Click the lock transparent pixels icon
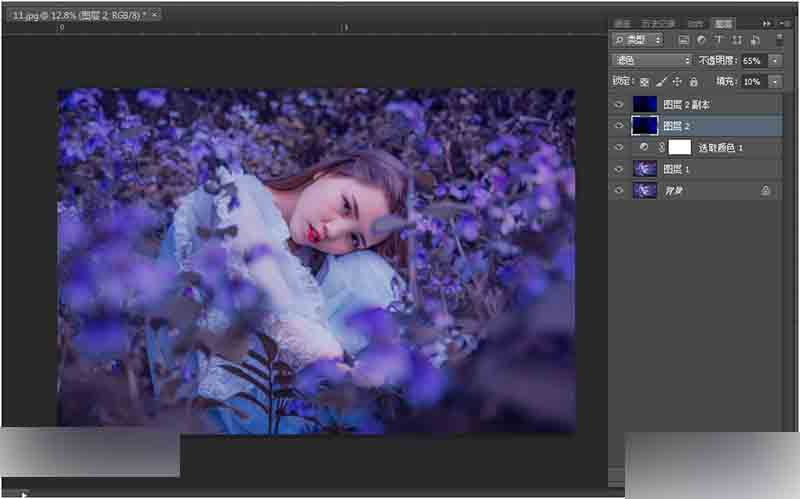The image size is (800, 499). [644, 81]
